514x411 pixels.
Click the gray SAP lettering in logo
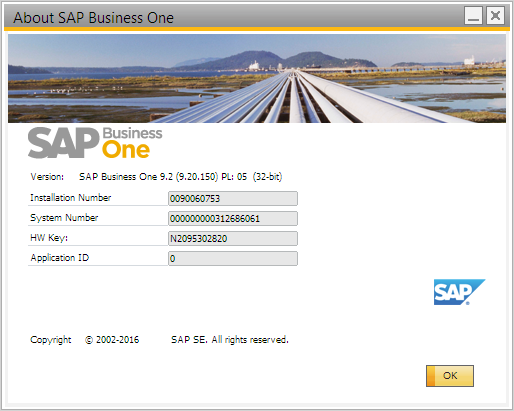click(x=64, y=143)
